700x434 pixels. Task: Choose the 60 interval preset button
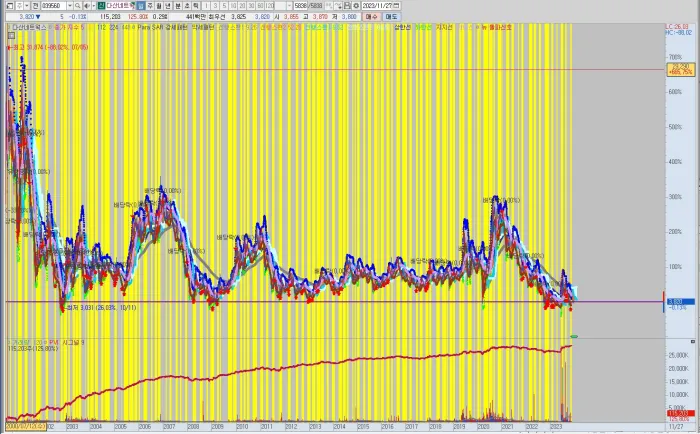point(260,6)
